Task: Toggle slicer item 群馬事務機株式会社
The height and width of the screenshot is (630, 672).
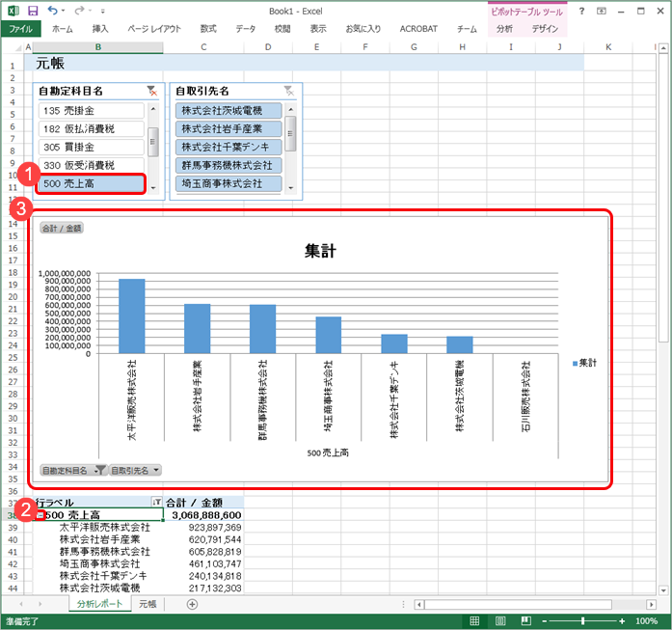Action: [x=228, y=165]
